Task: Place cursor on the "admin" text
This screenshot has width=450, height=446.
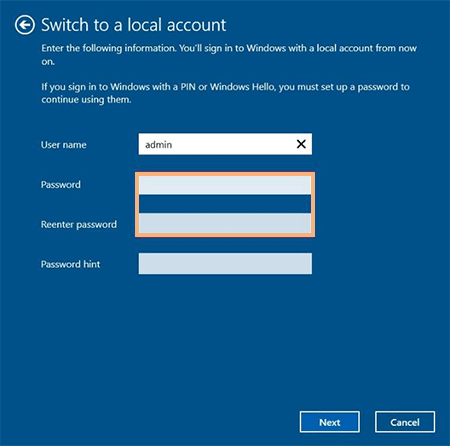Action: pyautogui.click(x=159, y=145)
